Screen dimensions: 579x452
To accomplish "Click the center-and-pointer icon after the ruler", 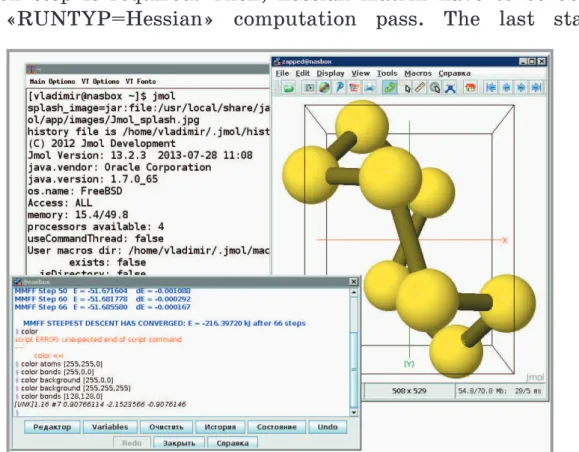I will pos(435,88).
